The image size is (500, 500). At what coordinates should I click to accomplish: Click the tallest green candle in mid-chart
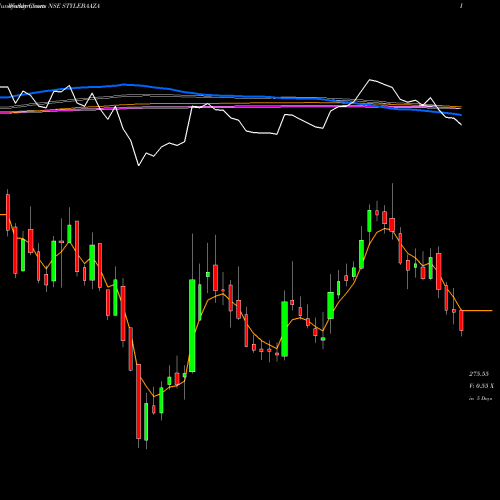[192, 325]
